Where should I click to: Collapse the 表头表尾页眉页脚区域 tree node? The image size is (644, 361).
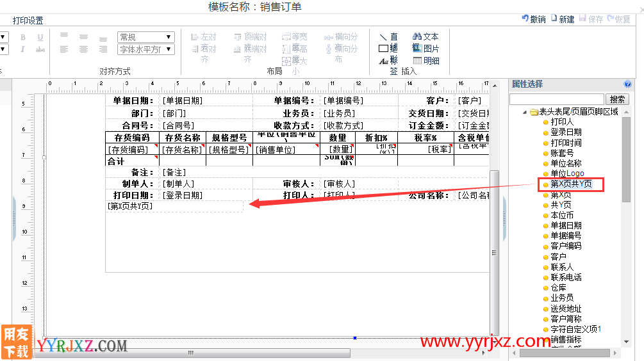coord(524,112)
